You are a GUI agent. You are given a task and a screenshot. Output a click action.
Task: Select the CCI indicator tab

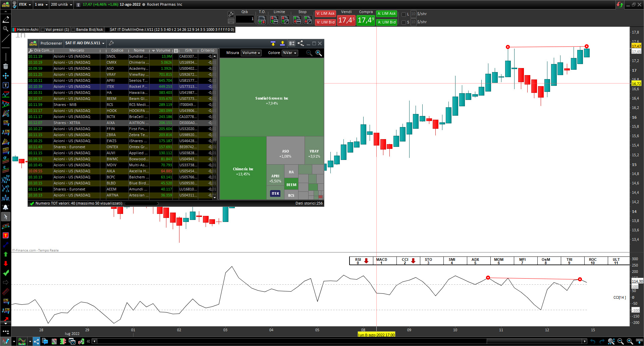tap(408, 261)
